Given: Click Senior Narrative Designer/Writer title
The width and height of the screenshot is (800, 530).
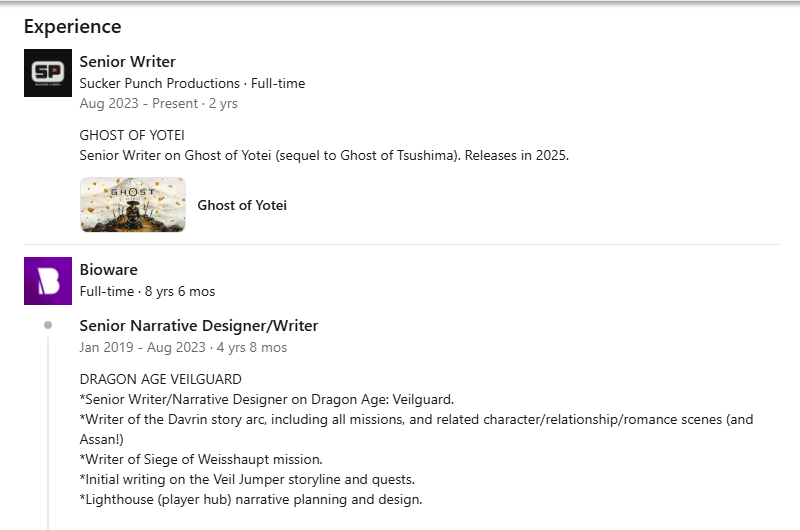Looking at the screenshot, I should (x=199, y=325).
